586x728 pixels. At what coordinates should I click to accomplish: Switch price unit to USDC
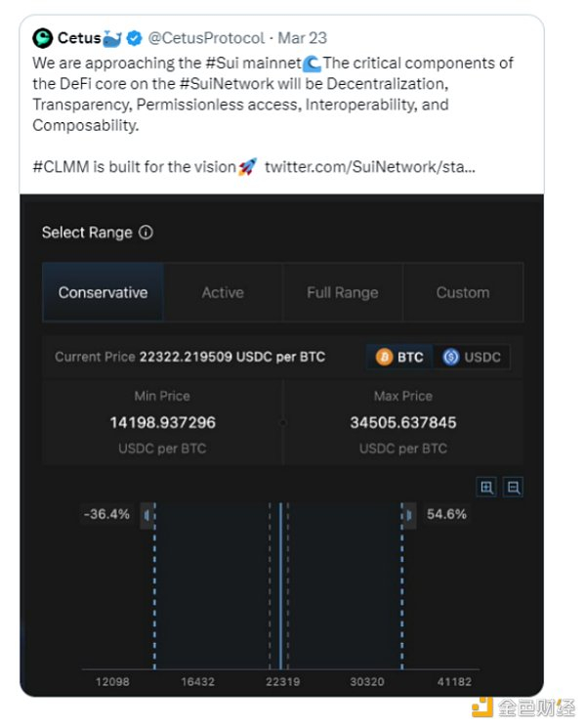pyautogui.click(x=472, y=357)
